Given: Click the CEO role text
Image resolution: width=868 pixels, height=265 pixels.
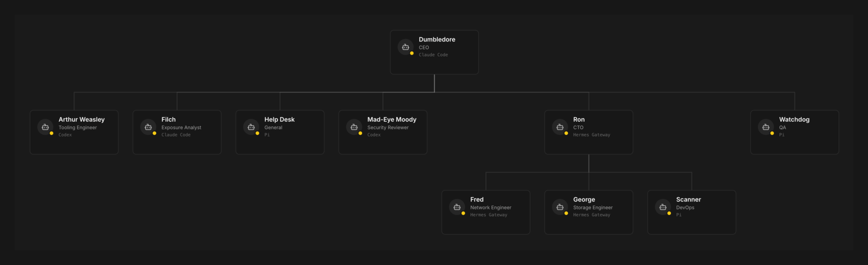Looking at the screenshot, I should tap(424, 47).
